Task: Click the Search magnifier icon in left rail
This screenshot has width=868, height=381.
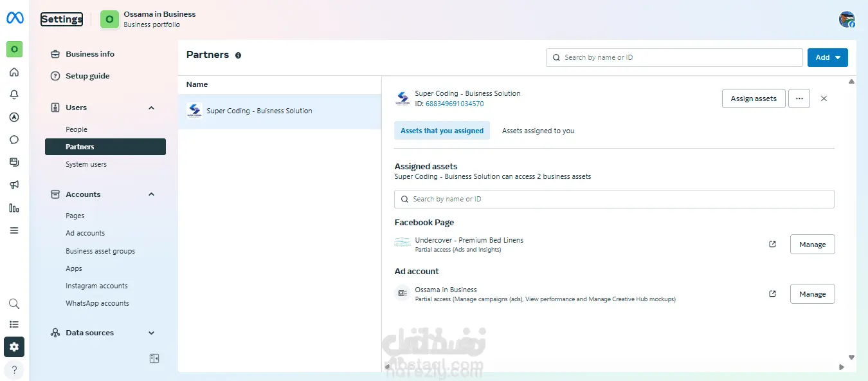Action: [x=14, y=304]
